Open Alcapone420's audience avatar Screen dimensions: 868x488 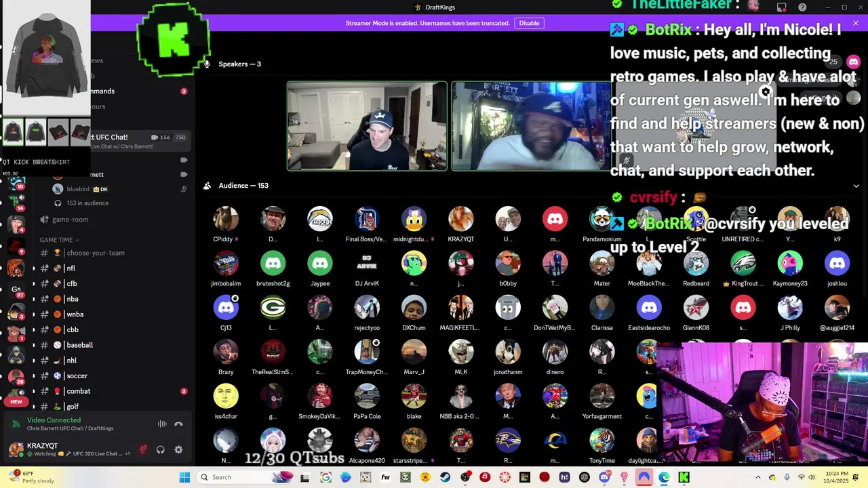click(367, 440)
